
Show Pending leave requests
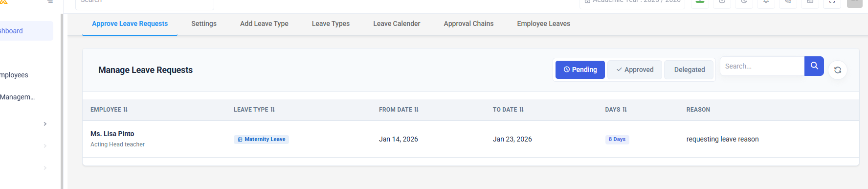(580, 70)
